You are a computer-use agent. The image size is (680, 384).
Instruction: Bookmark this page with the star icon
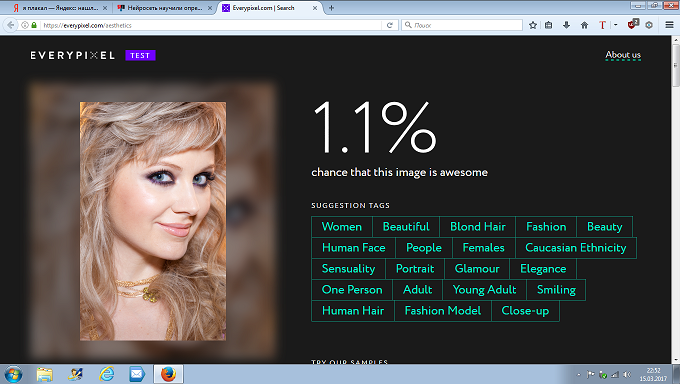click(x=533, y=25)
